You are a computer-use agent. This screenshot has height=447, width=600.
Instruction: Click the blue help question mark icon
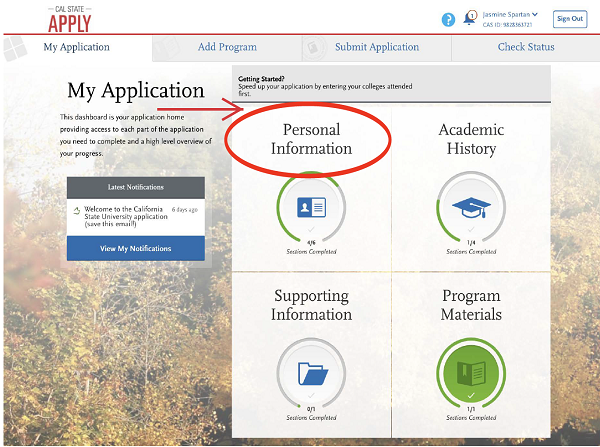coord(448,20)
